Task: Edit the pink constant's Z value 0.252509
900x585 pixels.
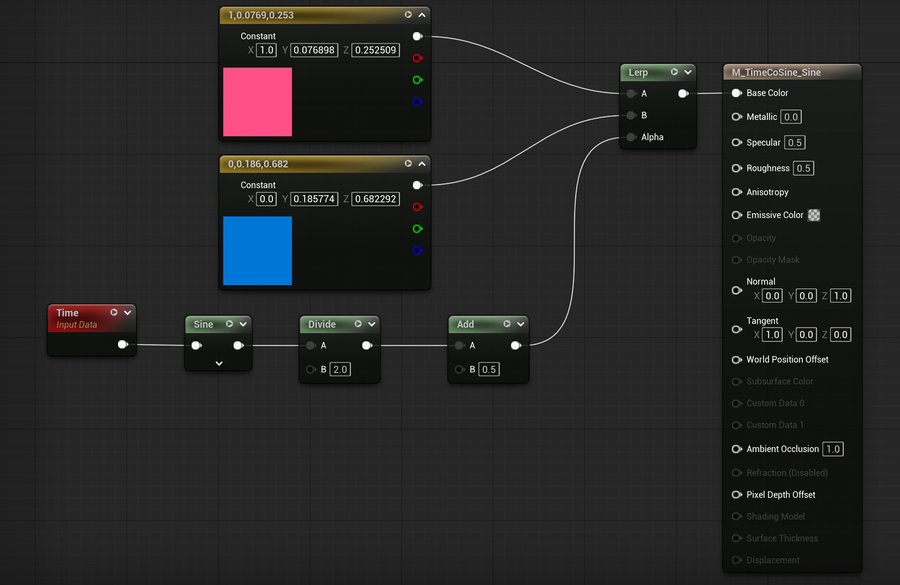Action: (375, 50)
